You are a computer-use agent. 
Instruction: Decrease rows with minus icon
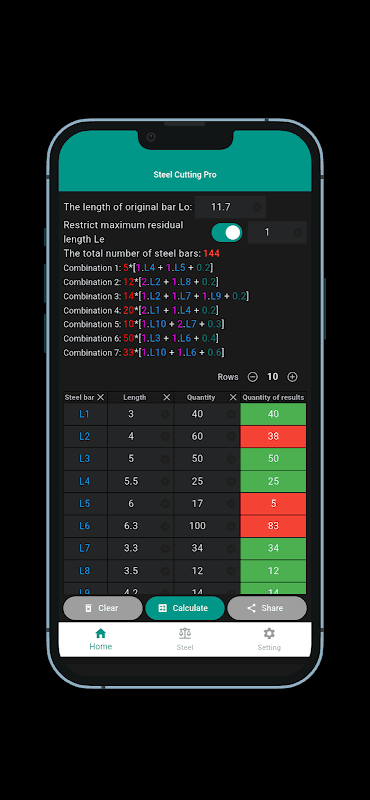tap(253, 377)
